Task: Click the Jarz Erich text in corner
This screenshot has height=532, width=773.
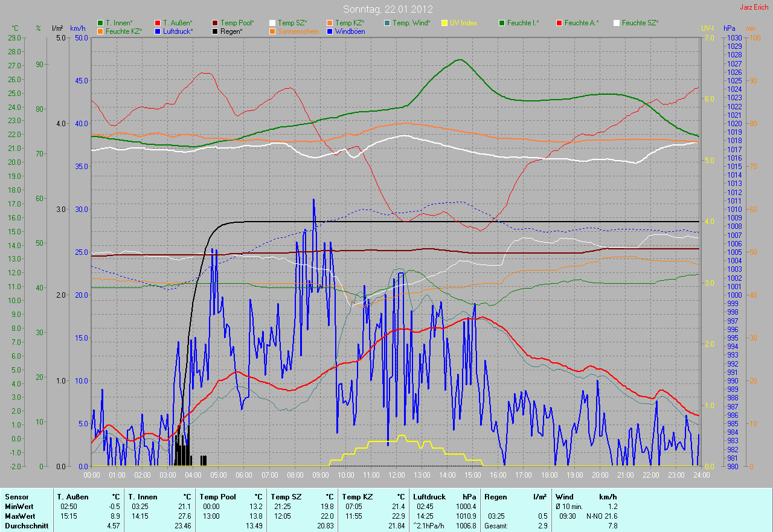Action: coord(755,7)
